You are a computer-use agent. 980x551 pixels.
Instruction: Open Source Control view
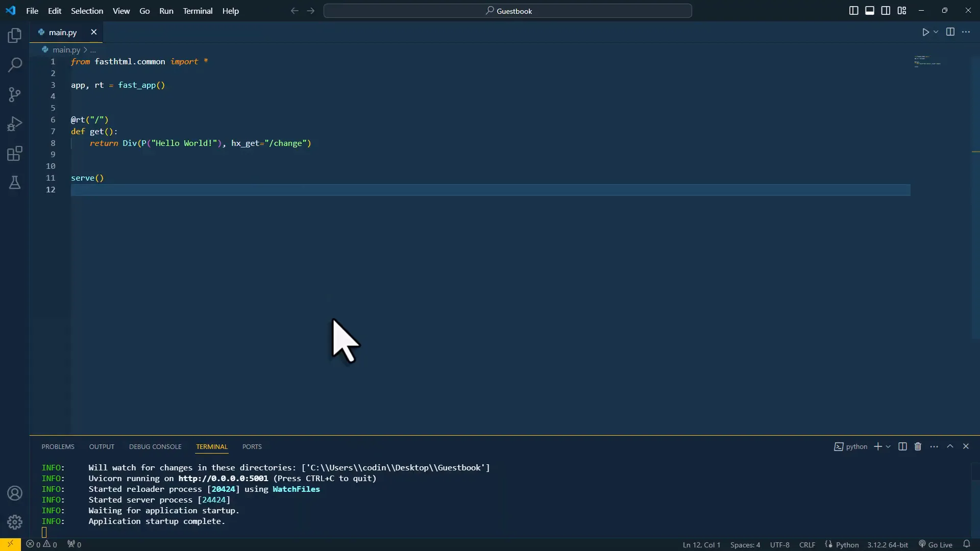coord(15,94)
